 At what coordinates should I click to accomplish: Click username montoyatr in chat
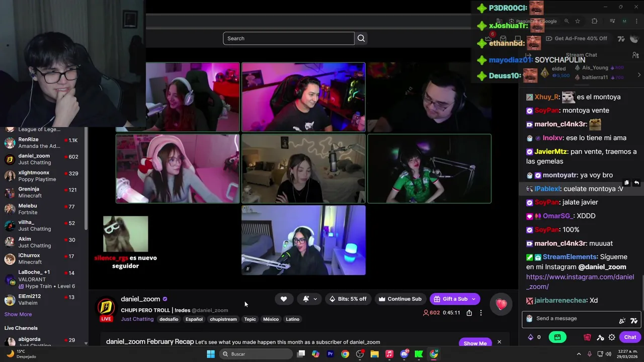click(x=560, y=175)
